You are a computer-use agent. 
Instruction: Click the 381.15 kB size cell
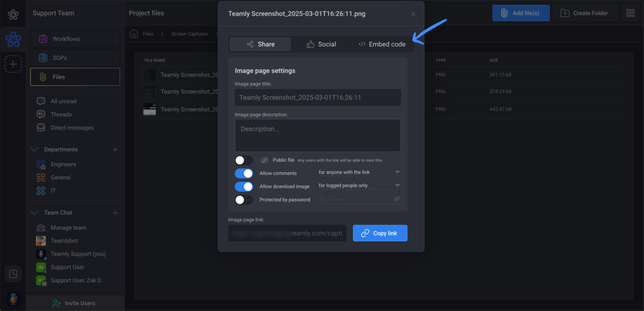tap(500, 75)
